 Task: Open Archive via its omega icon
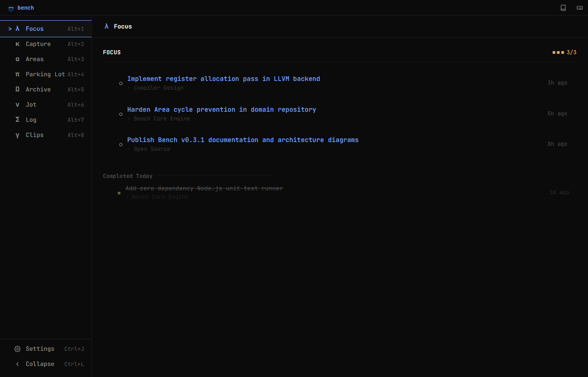pos(17,90)
